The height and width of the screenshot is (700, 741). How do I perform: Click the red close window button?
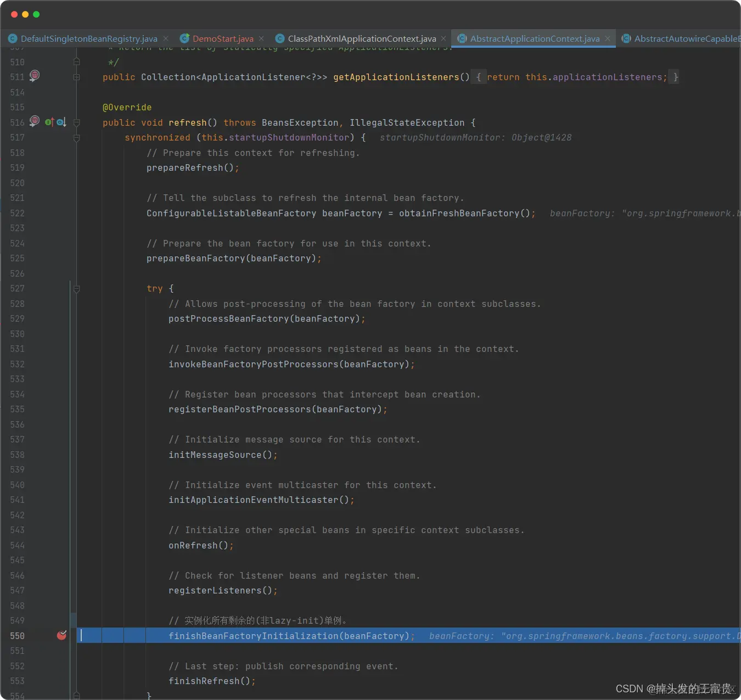pos(14,14)
